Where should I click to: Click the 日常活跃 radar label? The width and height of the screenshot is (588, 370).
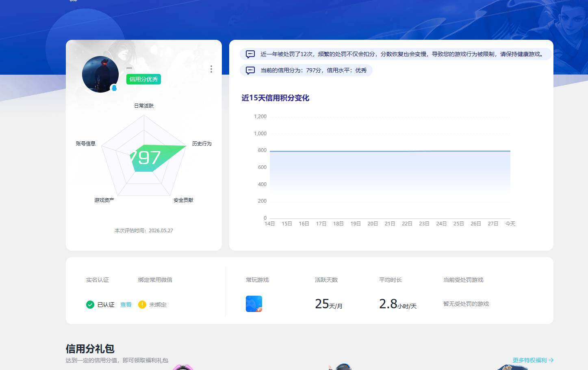(144, 106)
